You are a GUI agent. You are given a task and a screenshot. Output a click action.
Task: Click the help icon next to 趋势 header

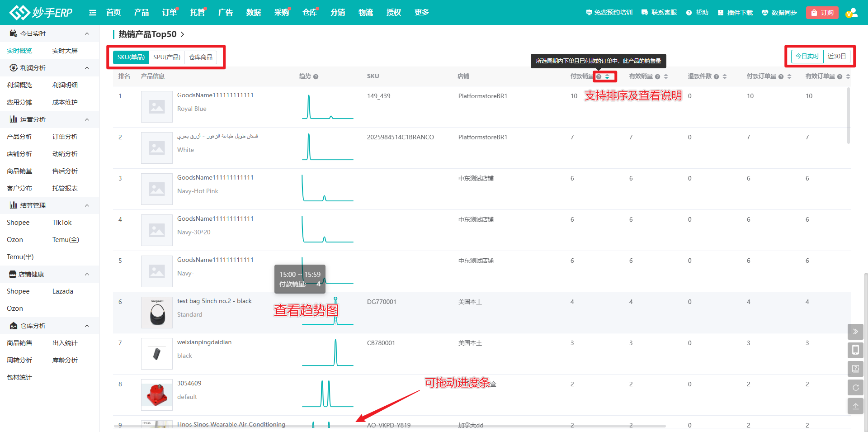pyautogui.click(x=316, y=76)
